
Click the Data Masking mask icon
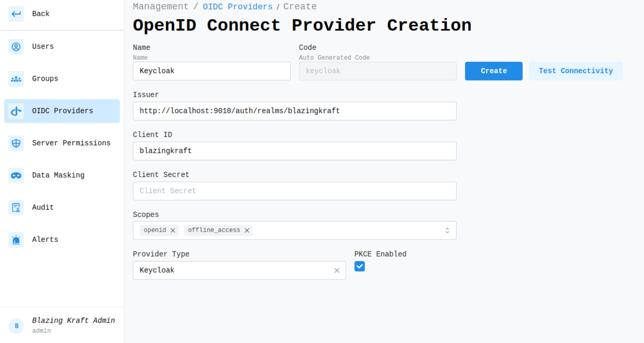point(16,175)
